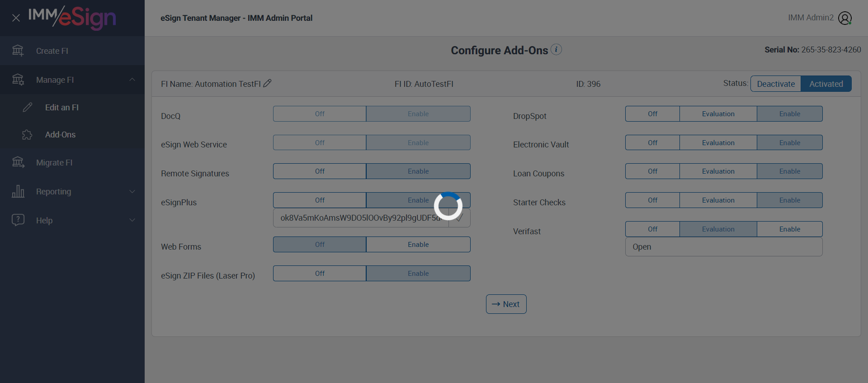Turn Remote Signatures Off

point(320,171)
